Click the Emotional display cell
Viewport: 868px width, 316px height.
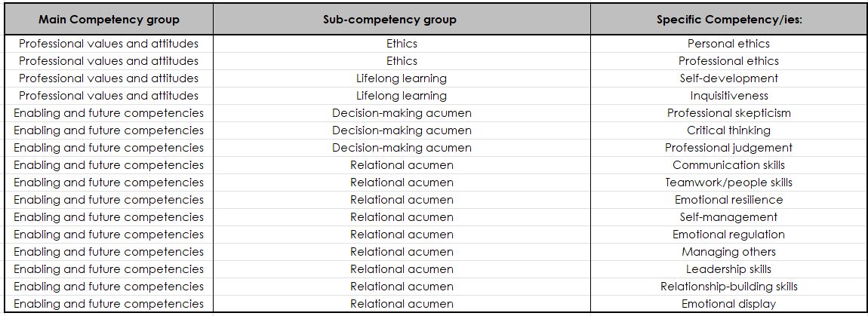point(728,304)
